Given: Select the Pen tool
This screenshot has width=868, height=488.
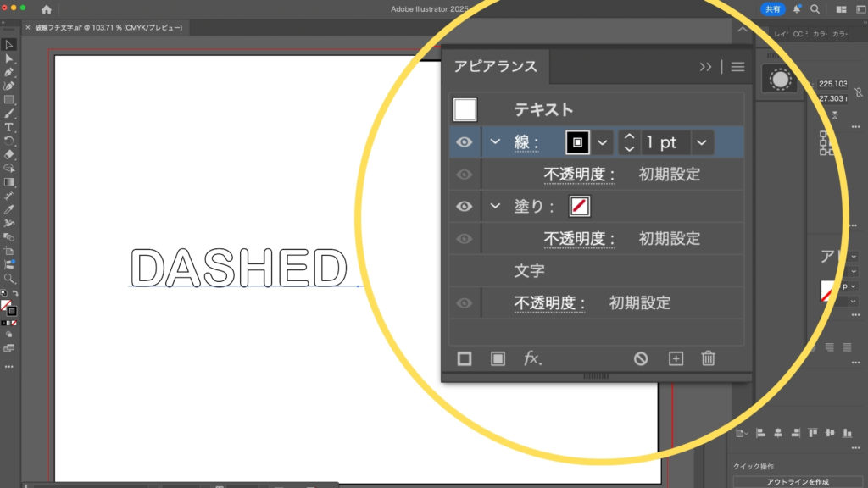Looking at the screenshot, I should (x=9, y=72).
